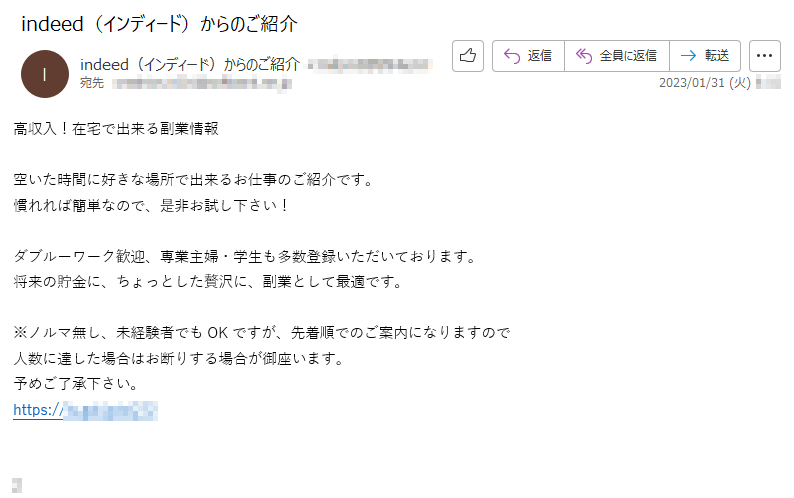Viewport: 794px width, 498px height.
Task: Click the 宛先 label
Action: (92, 83)
